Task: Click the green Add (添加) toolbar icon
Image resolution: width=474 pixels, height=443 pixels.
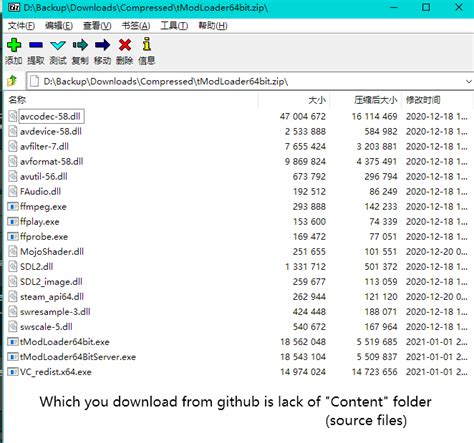Action: click(14, 45)
